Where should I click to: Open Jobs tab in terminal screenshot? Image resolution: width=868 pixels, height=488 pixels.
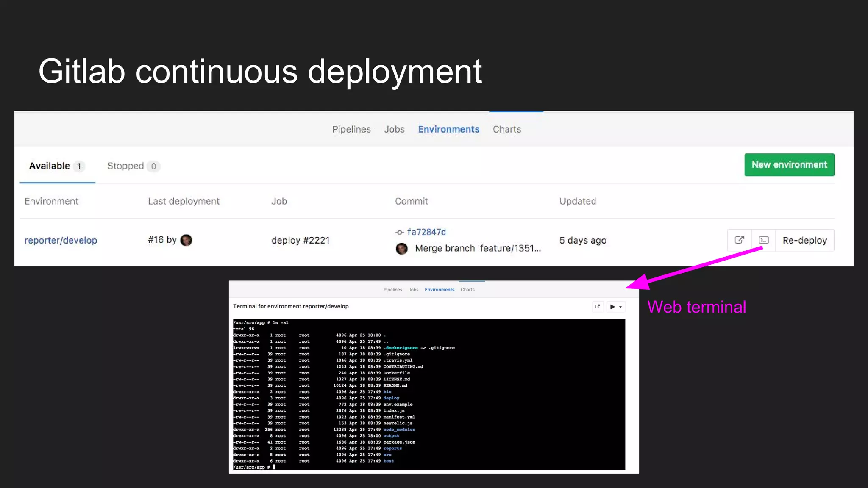pyautogui.click(x=413, y=290)
